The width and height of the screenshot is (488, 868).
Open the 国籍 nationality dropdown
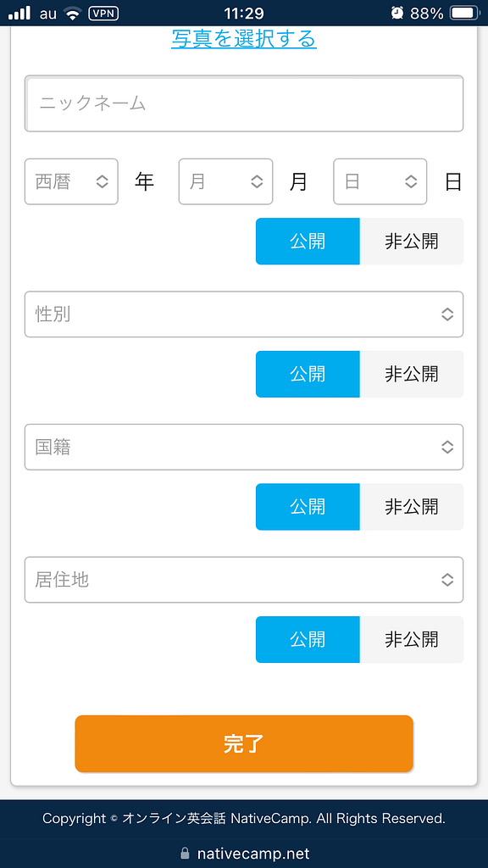(244, 447)
